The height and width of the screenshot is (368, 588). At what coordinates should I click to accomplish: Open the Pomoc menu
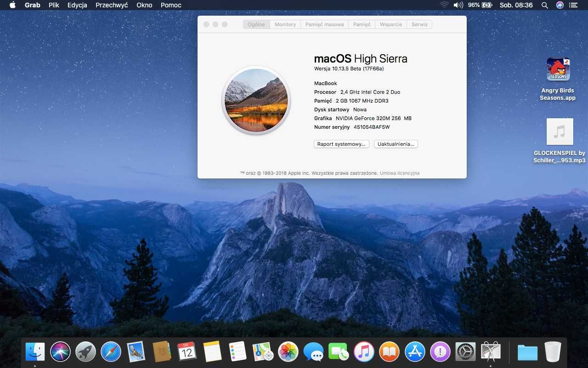[171, 5]
